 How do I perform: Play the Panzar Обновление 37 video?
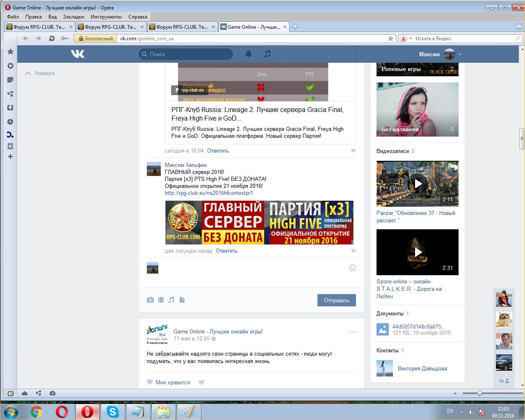click(x=418, y=184)
